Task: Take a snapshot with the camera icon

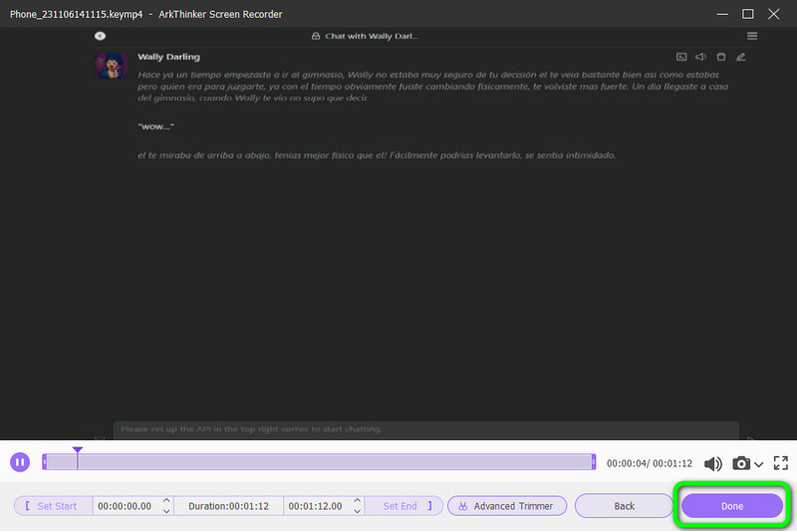Action: [741, 463]
